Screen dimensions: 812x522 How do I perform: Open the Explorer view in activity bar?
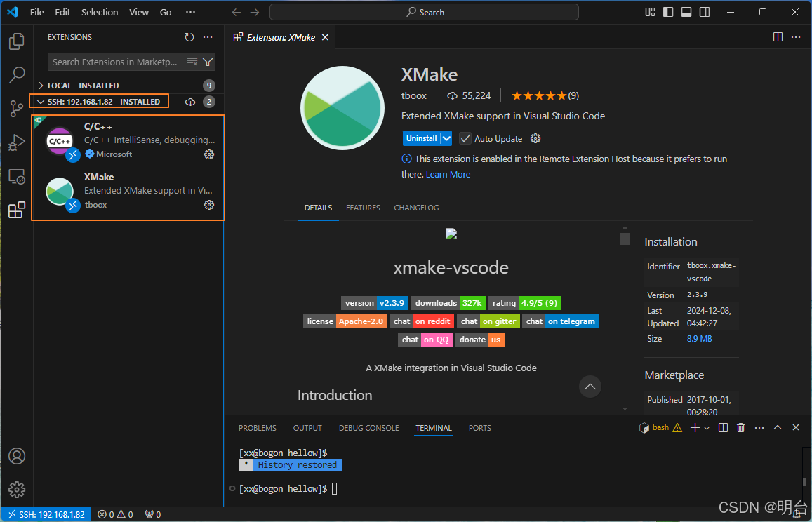17,41
